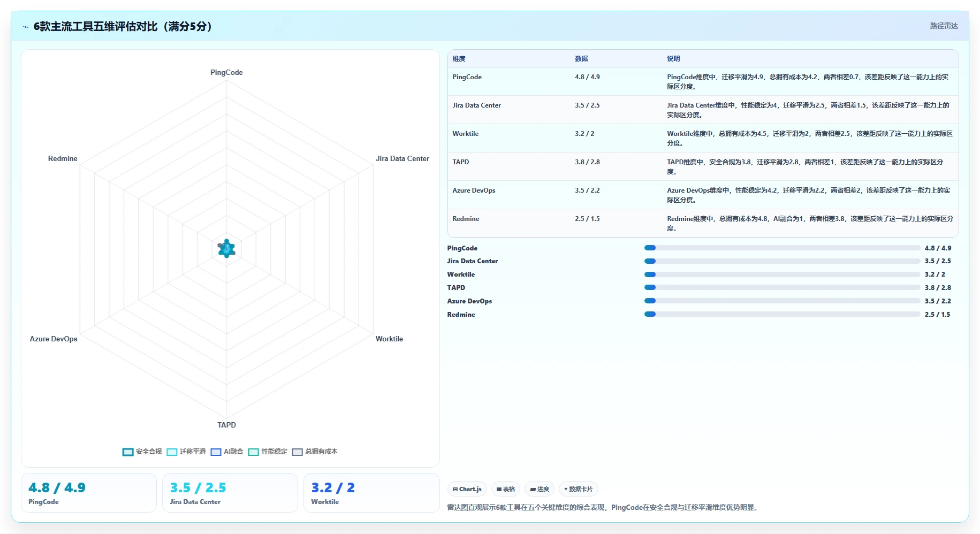This screenshot has height=534, width=980.
Task: Click the 4.8 / 4.9 table cell
Action: click(587, 77)
